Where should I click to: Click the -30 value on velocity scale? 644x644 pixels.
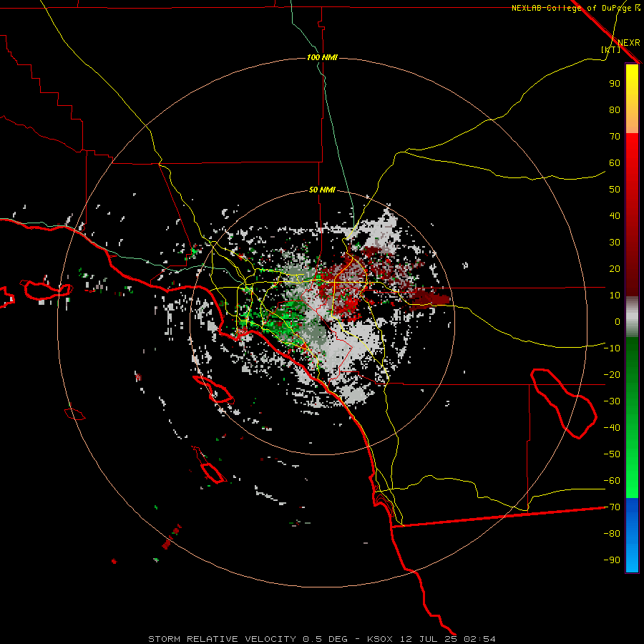[612, 401]
